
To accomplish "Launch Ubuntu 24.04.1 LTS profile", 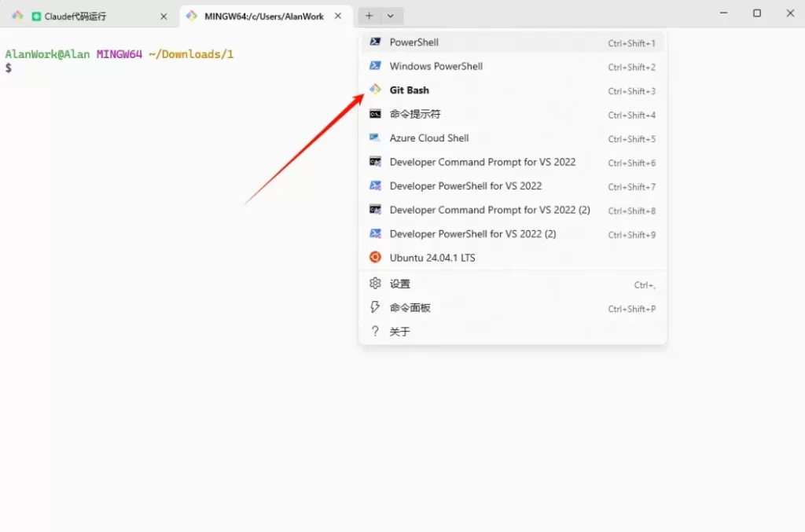I will coord(513,258).
